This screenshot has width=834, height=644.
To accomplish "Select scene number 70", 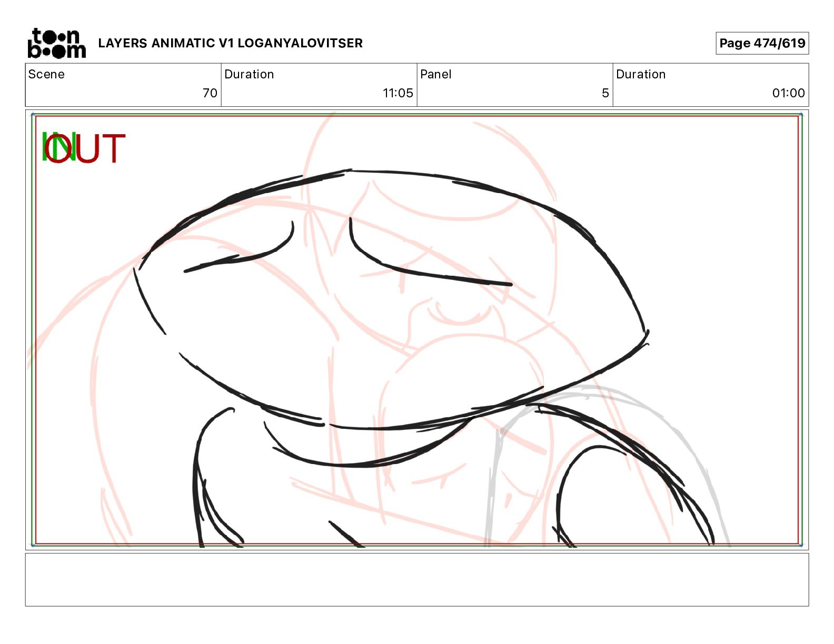I will point(210,93).
